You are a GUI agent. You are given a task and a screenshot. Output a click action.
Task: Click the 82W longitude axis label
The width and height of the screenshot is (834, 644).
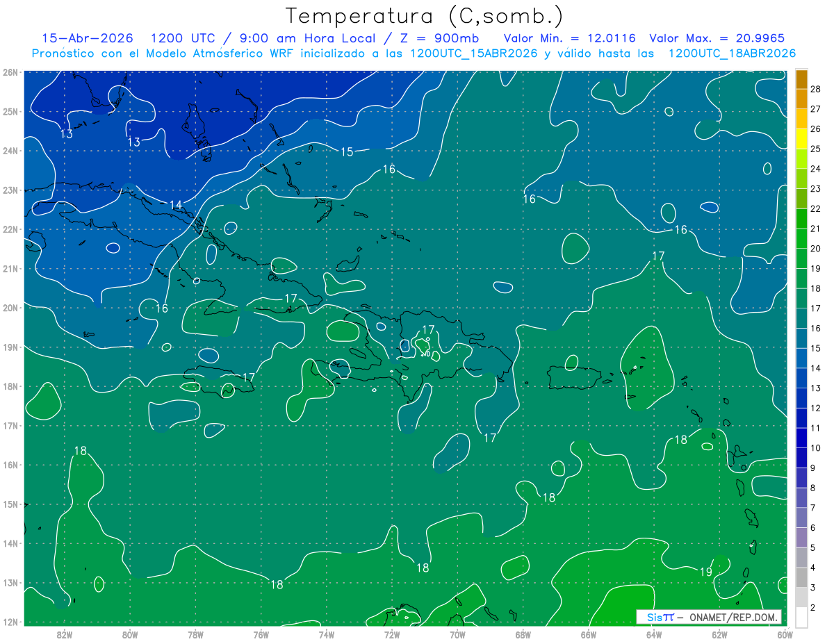point(65,634)
